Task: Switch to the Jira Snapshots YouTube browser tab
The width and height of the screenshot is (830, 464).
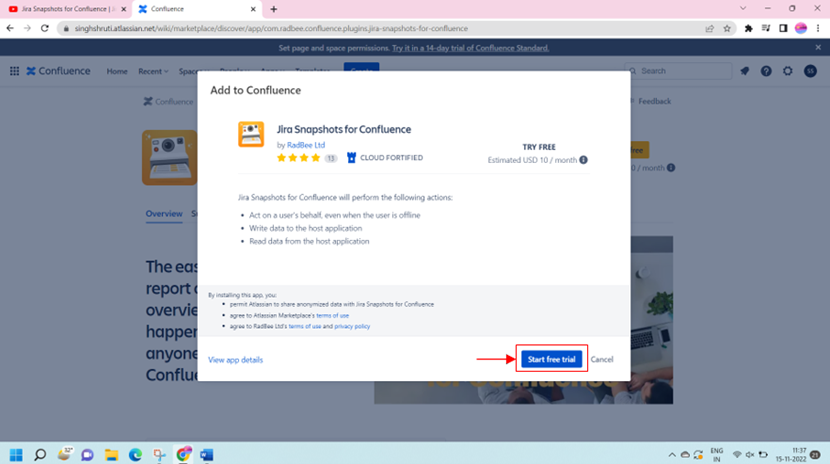Action: click(66, 9)
